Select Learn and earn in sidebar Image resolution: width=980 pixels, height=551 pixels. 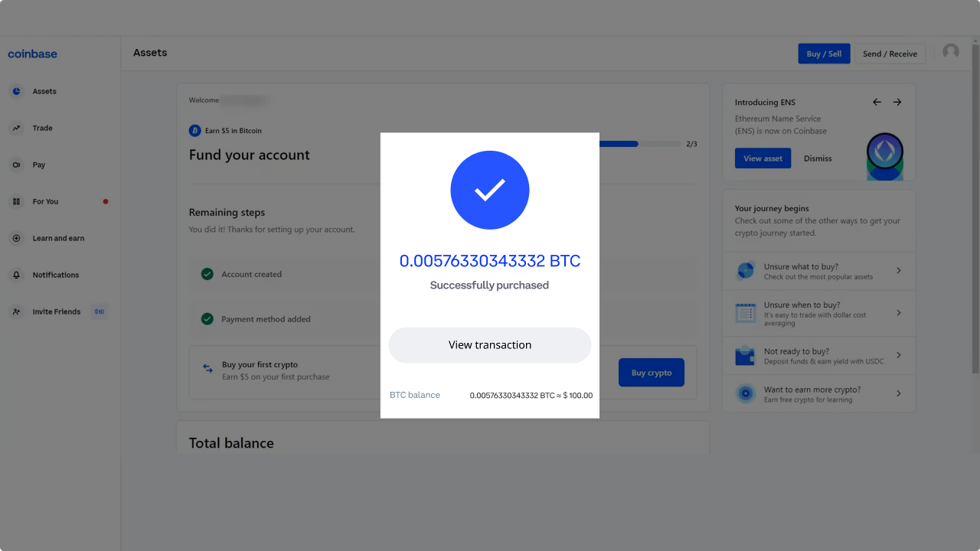(x=60, y=238)
